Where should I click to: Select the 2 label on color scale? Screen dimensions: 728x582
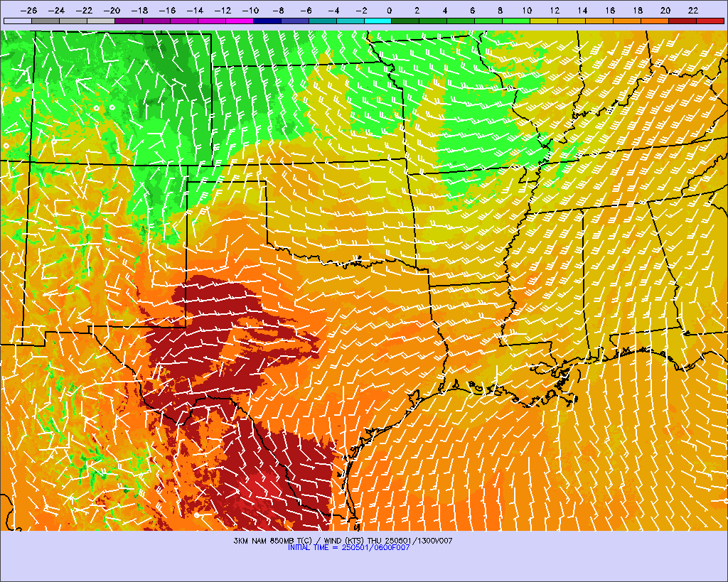coord(417,10)
